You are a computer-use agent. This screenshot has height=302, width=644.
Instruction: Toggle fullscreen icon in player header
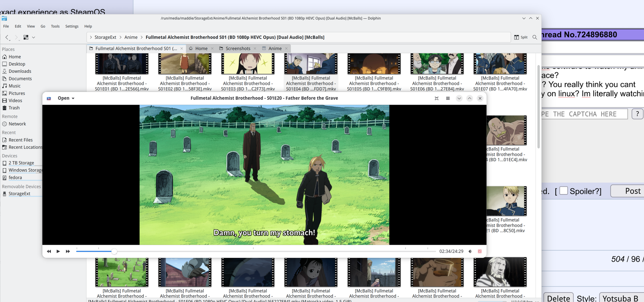coord(436,98)
